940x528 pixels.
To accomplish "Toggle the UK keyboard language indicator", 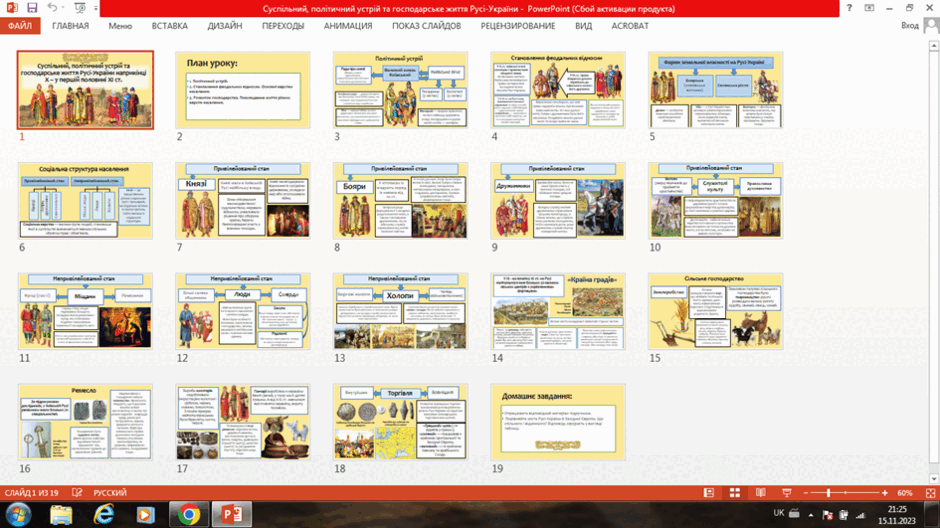I will (x=779, y=513).
